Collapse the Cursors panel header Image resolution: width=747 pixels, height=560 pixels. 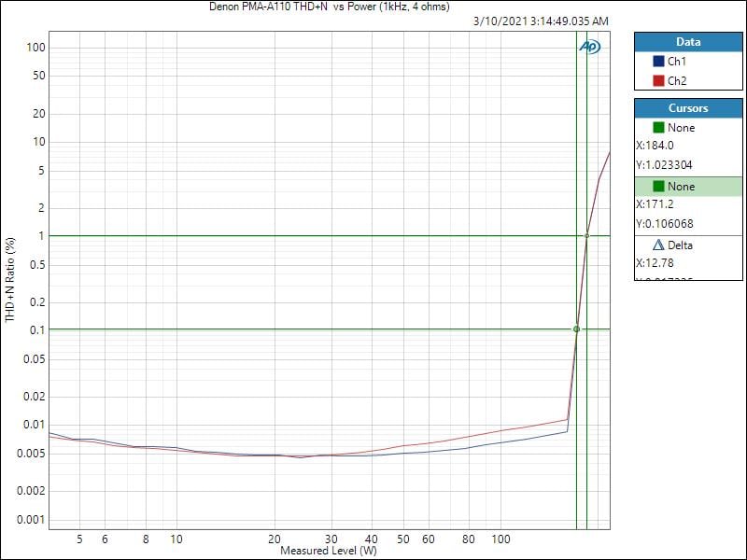687,108
